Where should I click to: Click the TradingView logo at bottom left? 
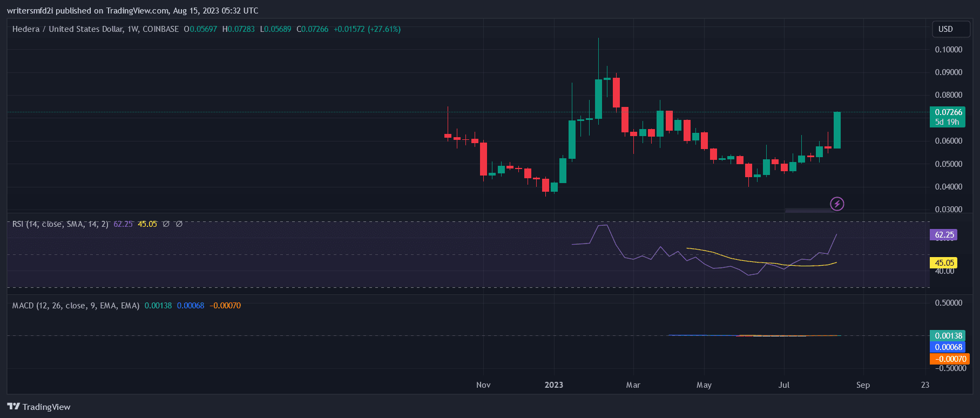tap(39, 407)
